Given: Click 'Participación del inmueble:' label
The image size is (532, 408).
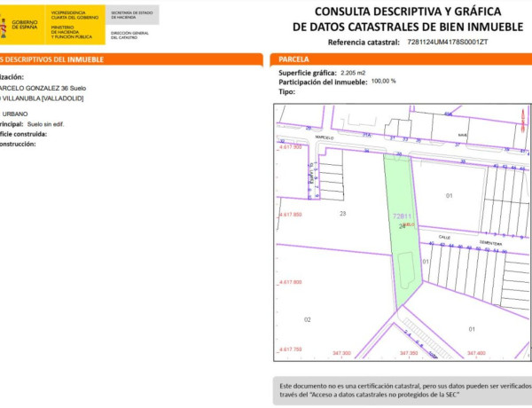Looking at the screenshot, I should pyautogui.click(x=323, y=82).
